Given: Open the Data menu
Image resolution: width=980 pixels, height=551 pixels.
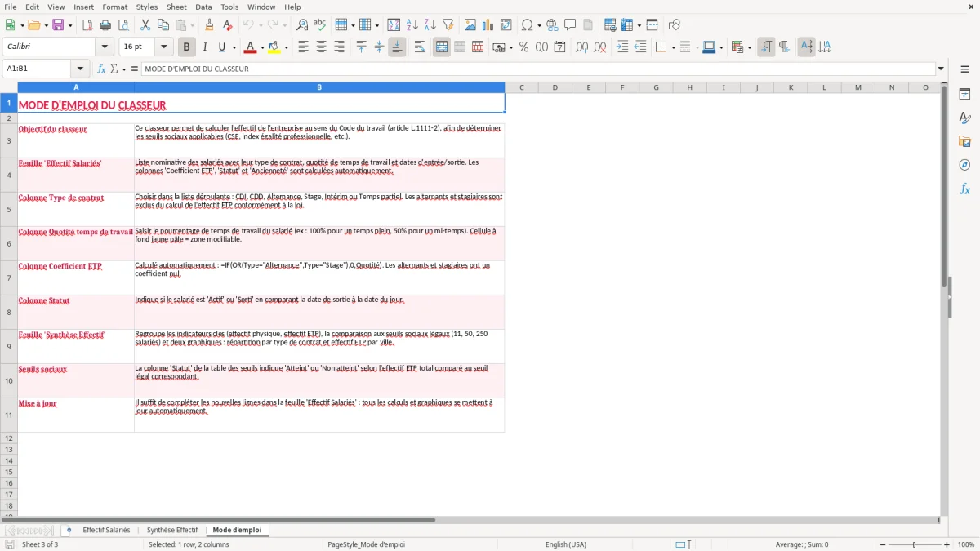Looking at the screenshot, I should point(203,7).
